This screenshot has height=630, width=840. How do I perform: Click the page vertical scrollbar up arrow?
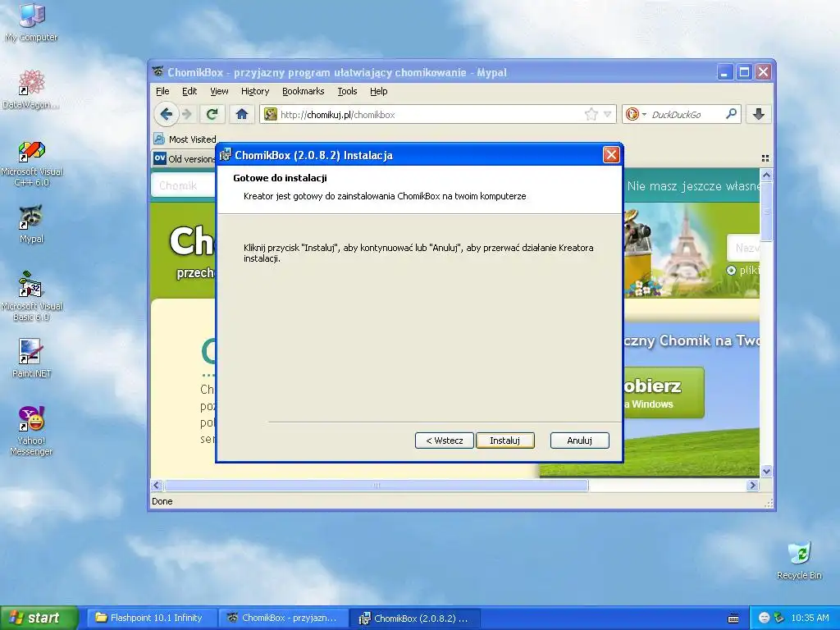766,175
